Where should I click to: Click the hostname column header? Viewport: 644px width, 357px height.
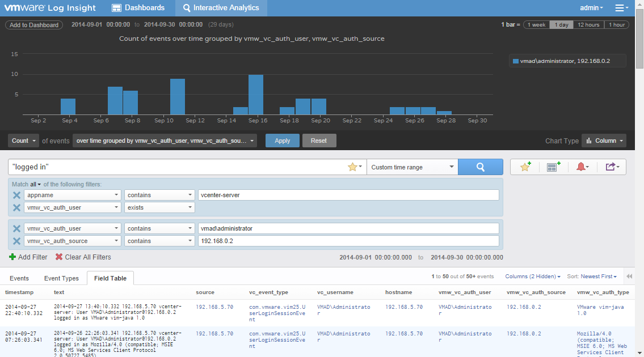pyautogui.click(x=398, y=292)
